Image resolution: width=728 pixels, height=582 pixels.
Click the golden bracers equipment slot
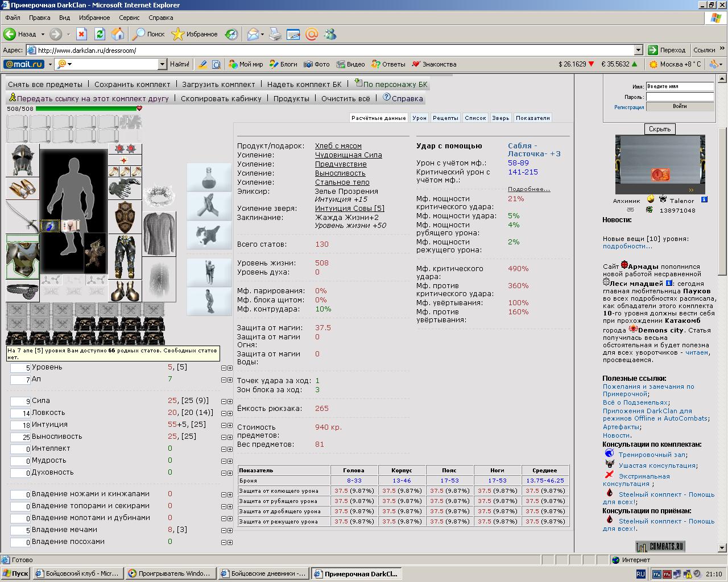point(23,189)
